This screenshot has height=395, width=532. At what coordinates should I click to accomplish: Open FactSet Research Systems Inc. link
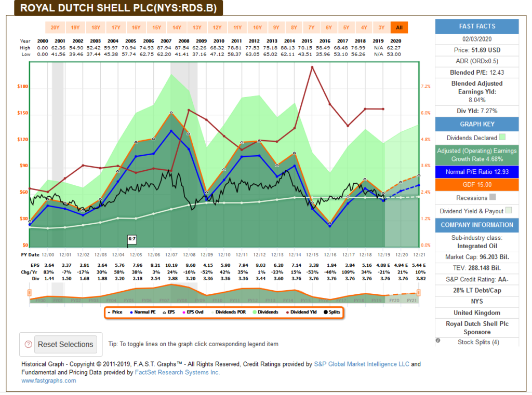(x=178, y=372)
